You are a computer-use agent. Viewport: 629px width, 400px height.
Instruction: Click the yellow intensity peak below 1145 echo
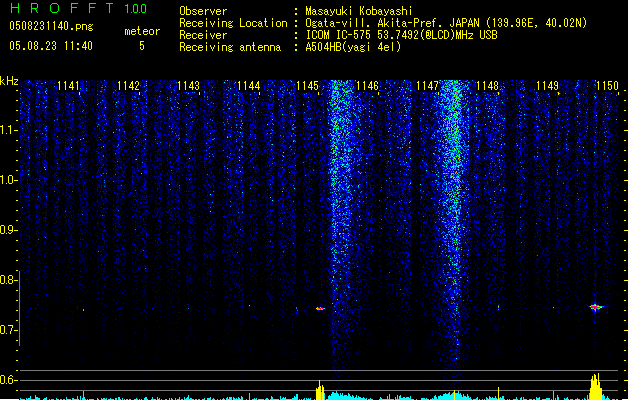(320, 390)
